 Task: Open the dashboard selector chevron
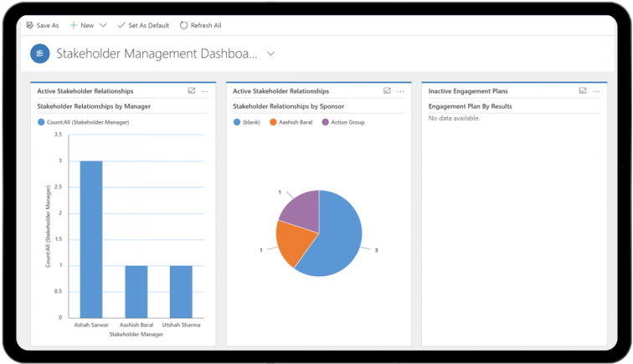270,54
